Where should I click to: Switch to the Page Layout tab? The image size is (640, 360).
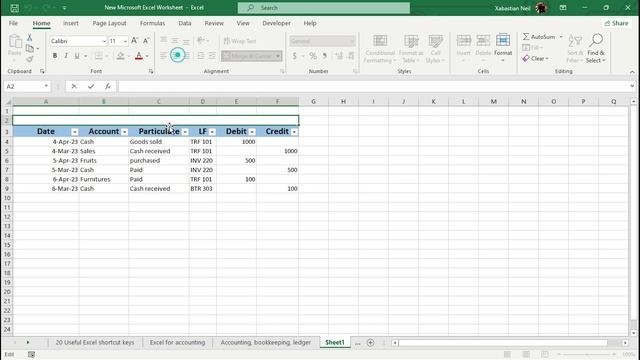[109, 23]
